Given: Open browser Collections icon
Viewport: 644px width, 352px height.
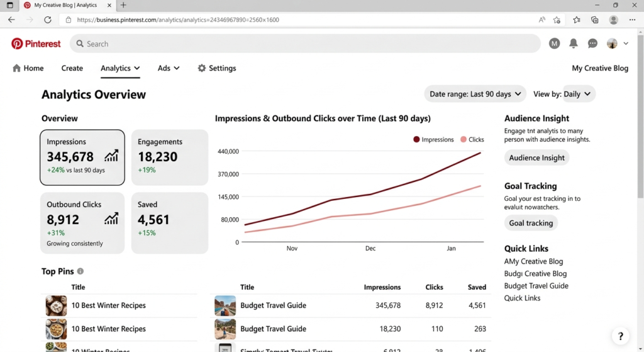Looking at the screenshot, I should click(594, 20).
